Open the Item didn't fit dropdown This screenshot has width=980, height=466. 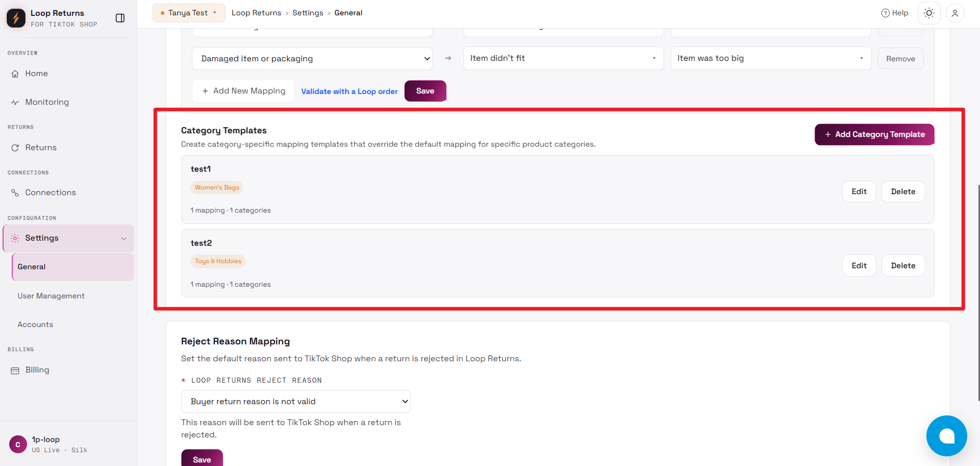click(563, 58)
